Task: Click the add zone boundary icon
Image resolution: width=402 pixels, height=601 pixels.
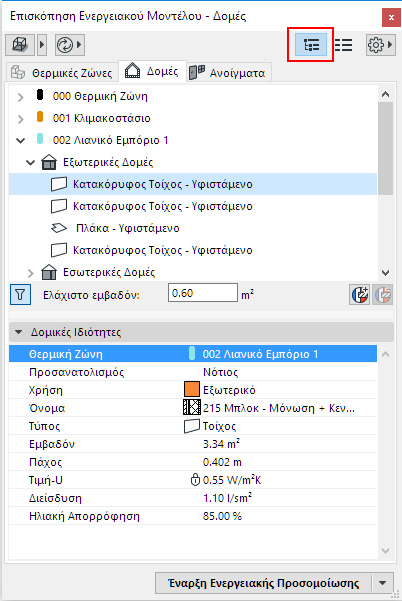Action: coord(359,295)
